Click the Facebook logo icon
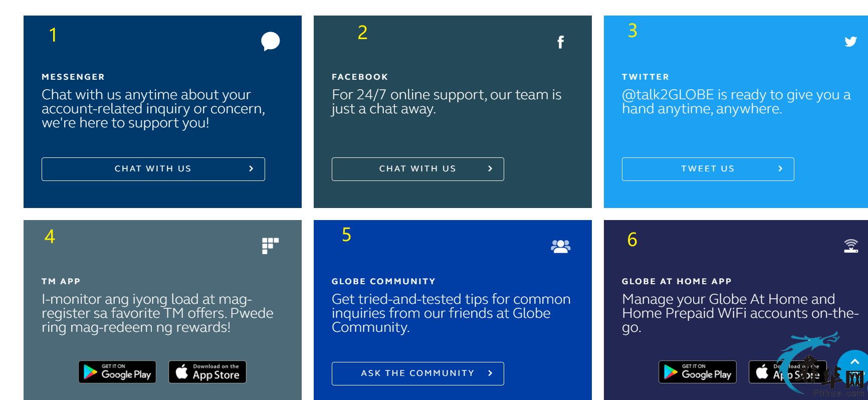This screenshot has height=400, width=868. pyautogui.click(x=561, y=42)
